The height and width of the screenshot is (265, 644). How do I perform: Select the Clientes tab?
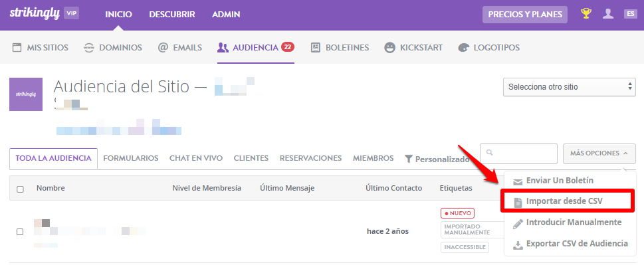[251, 158]
